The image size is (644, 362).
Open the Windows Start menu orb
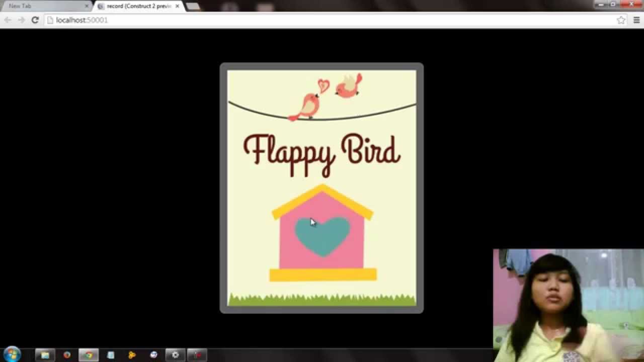click(x=12, y=354)
